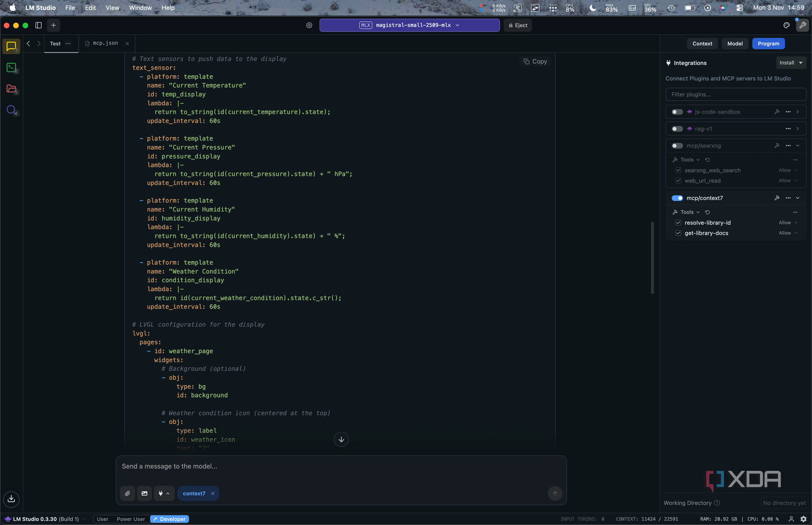
Task: Add an image with picture icon
Action: (x=144, y=493)
